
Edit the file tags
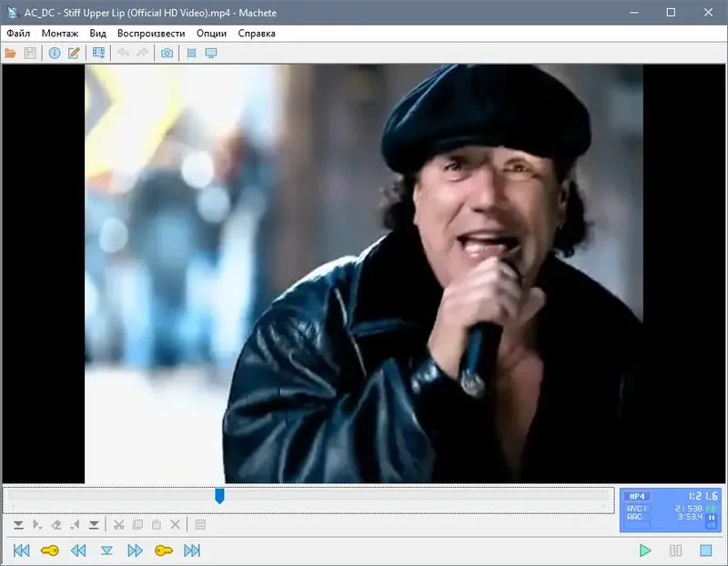tap(74, 52)
